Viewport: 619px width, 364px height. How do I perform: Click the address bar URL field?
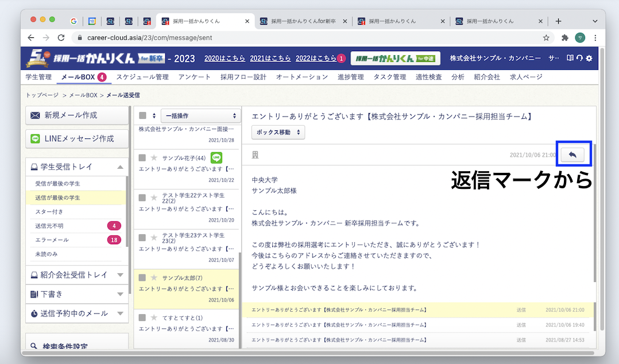click(308, 37)
